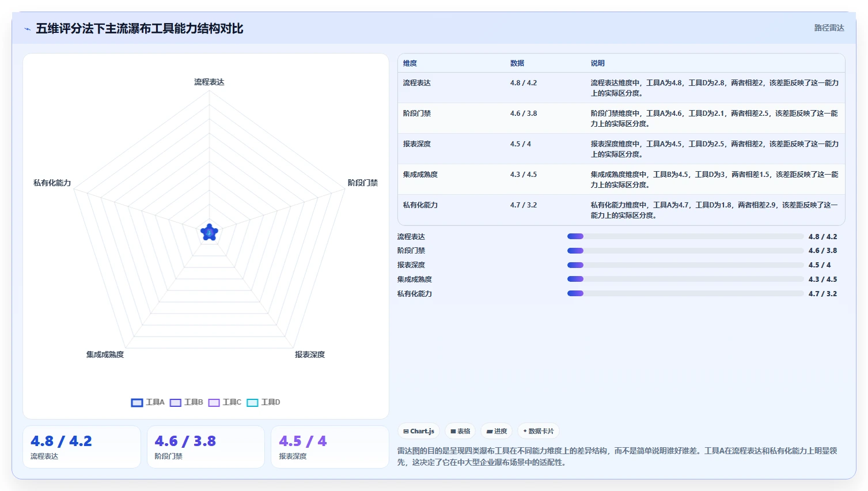Screen dimensions: 868x491
Task: Click the 阶段门禁 progress bar
Action: click(x=685, y=251)
